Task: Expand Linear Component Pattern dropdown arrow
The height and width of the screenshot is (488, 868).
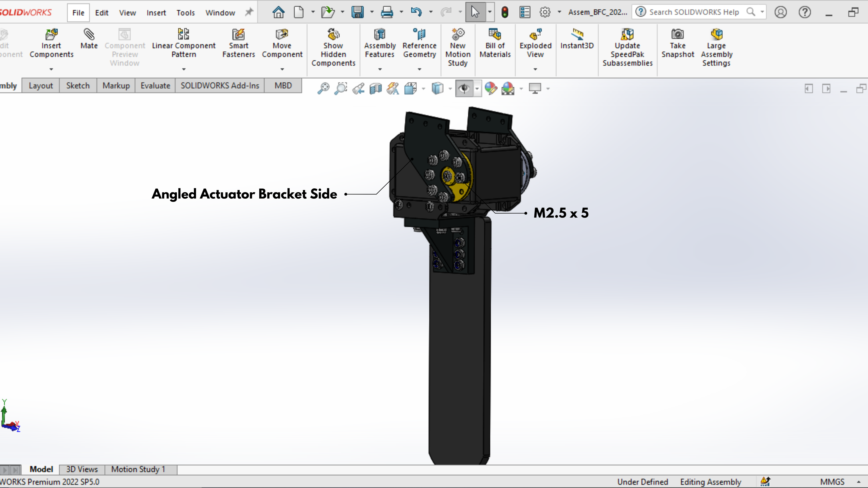Action: pos(184,69)
